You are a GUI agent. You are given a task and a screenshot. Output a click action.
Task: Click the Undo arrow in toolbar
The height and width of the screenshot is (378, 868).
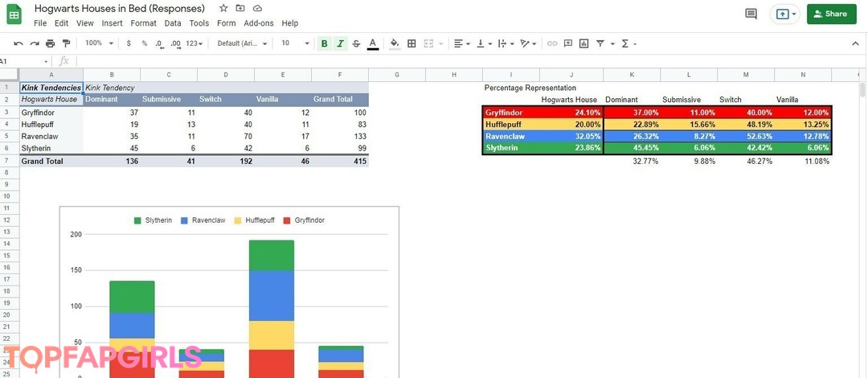coord(18,43)
